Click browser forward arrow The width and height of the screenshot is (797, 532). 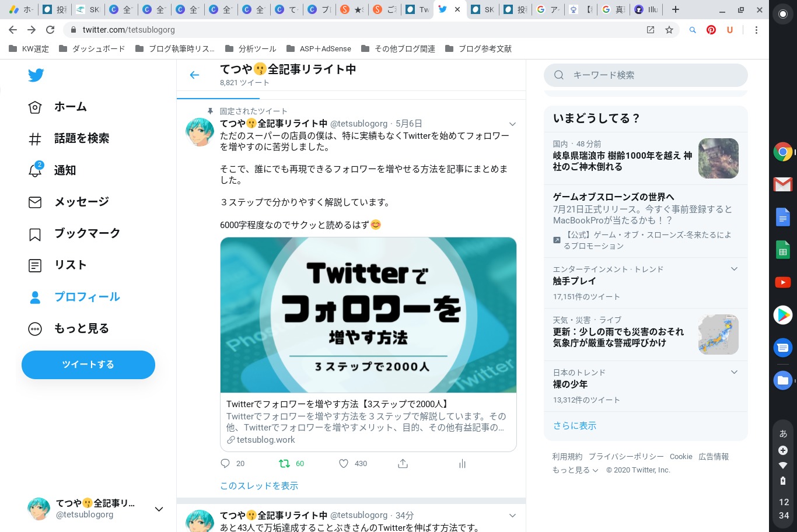coord(32,30)
